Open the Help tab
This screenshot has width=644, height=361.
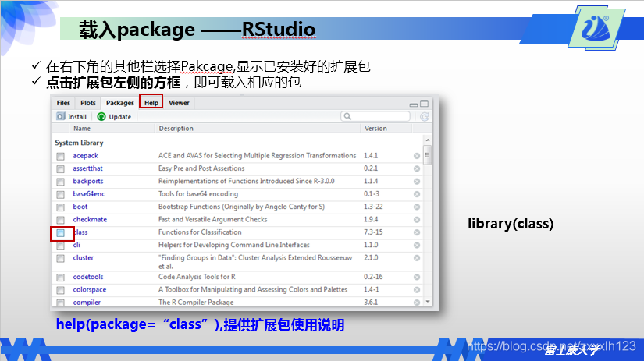point(151,103)
